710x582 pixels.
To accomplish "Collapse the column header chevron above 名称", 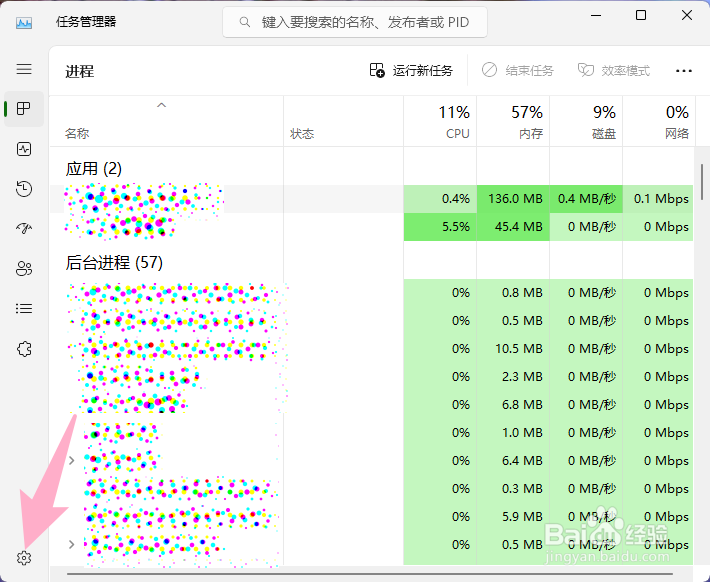I will [162, 105].
